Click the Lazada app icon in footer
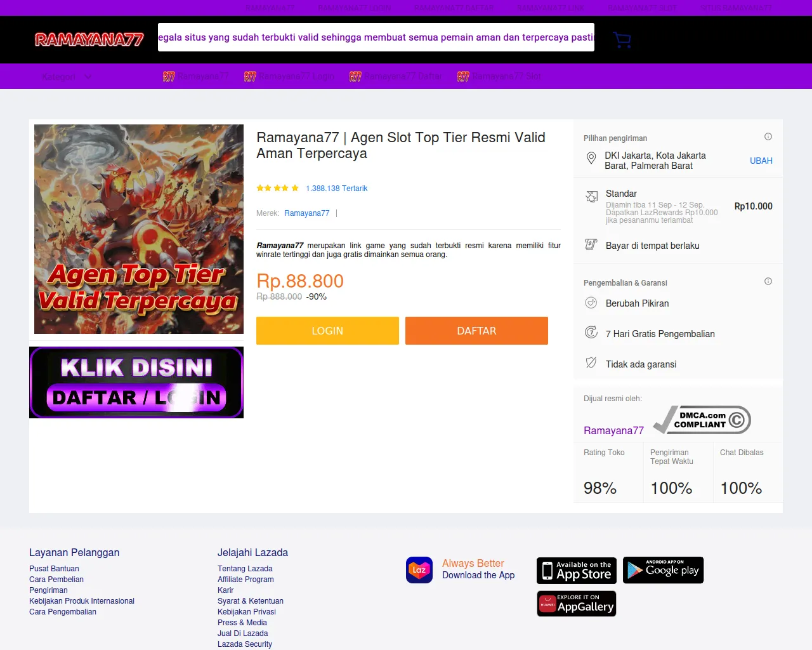This screenshot has width=812, height=650. pos(419,570)
